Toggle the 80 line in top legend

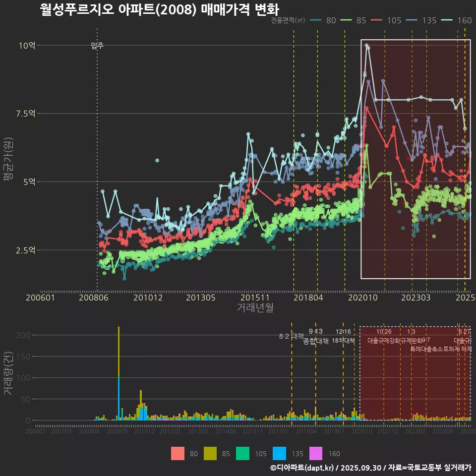coord(323,20)
